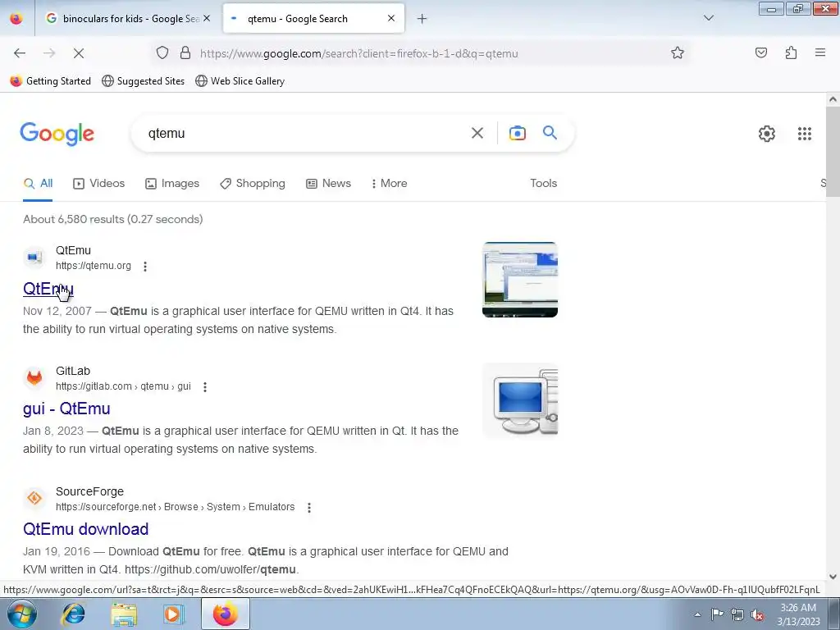Image resolution: width=840 pixels, height=630 pixels.
Task: Click the address bar URL
Action: (x=359, y=53)
